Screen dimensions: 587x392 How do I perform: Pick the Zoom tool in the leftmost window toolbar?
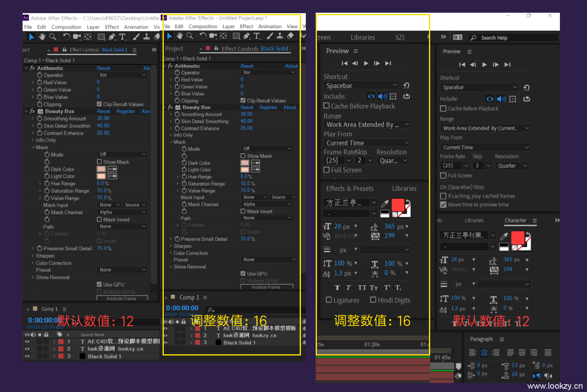click(53, 37)
